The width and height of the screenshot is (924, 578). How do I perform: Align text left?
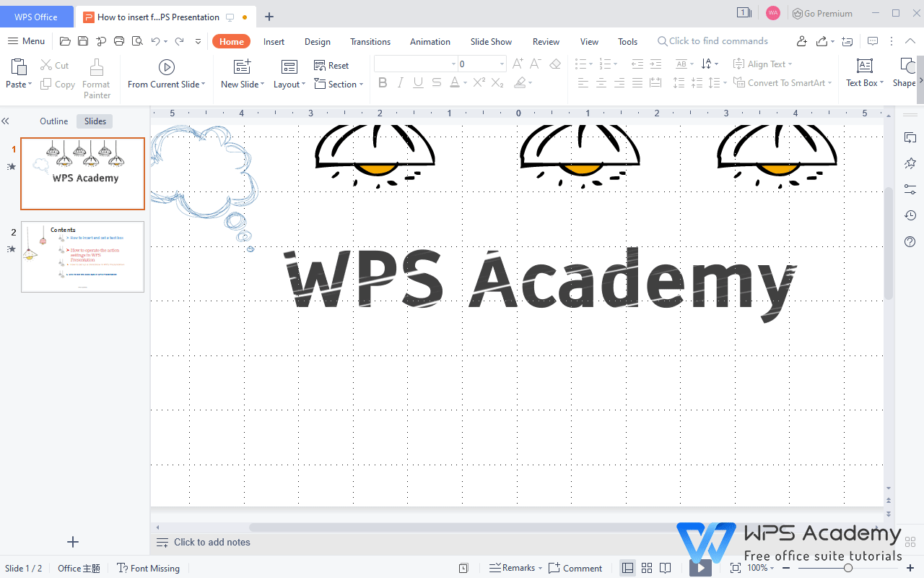pyautogui.click(x=583, y=83)
